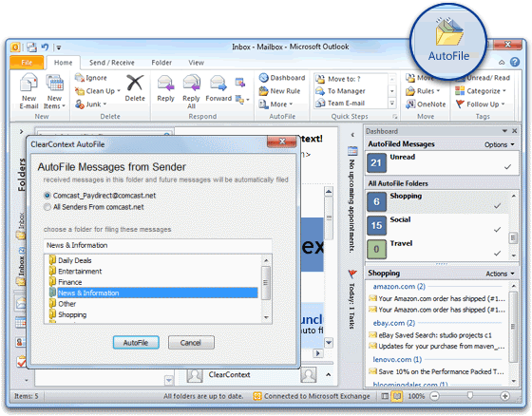Expand the Quick Steps gallery
Screen dimensions: 532x416
coord(391,104)
